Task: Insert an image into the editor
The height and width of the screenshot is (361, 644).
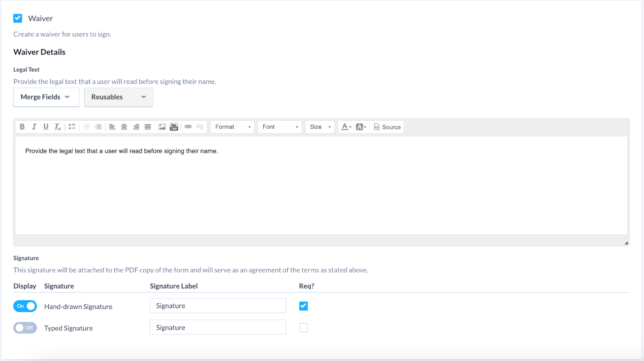Action: (x=162, y=126)
